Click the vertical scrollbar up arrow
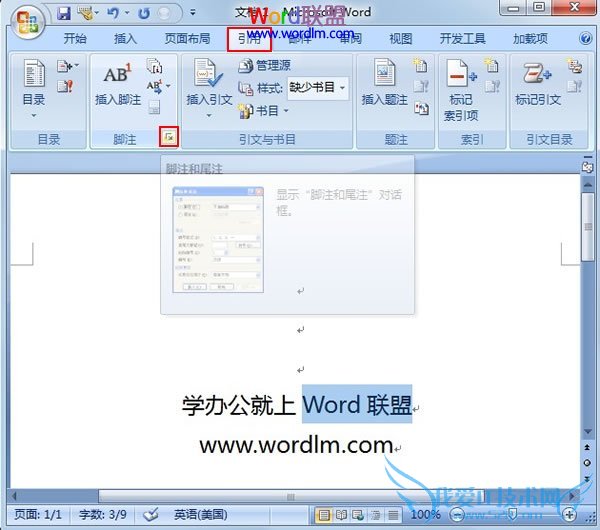Screen dimensions: 600x530 587,184
